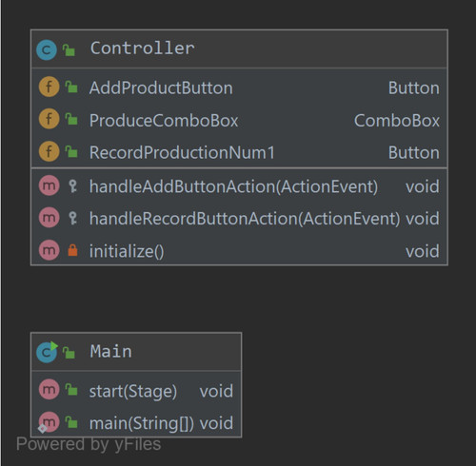Select the Main class title
The width and height of the screenshot is (476, 466).
point(110,352)
